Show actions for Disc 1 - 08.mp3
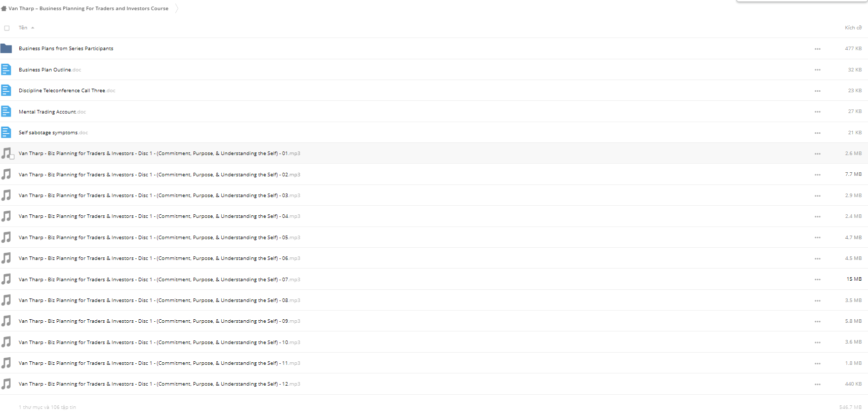The height and width of the screenshot is (415, 868). (x=817, y=301)
